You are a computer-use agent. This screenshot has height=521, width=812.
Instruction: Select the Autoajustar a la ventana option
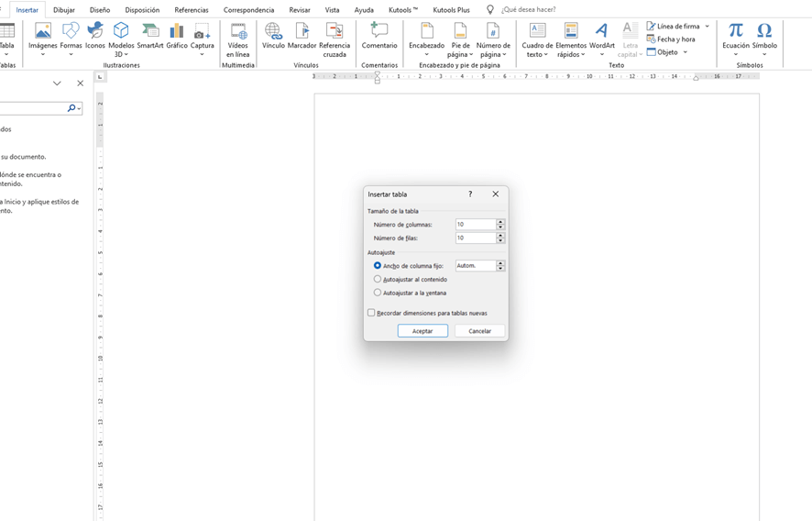tap(378, 293)
